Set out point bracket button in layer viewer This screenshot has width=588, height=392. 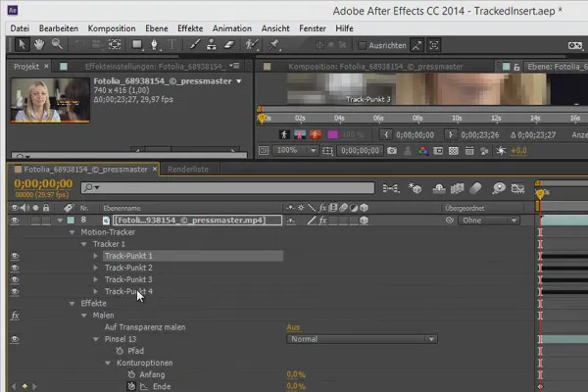coord(451,134)
